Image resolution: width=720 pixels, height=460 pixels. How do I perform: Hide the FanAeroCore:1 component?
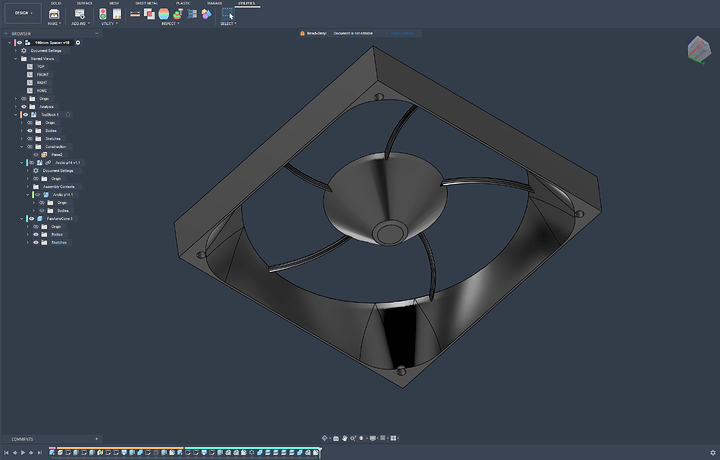point(32,219)
